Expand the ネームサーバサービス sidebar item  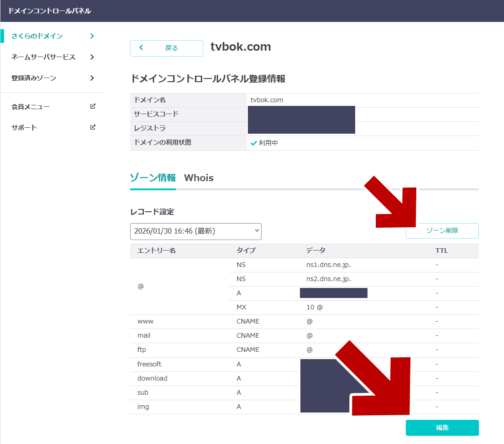click(x=43, y=57)
